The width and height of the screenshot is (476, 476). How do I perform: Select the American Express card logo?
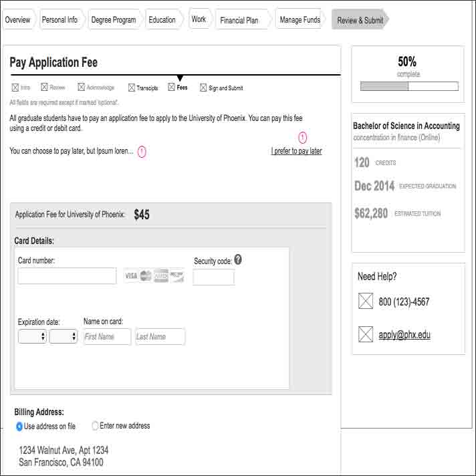coord(161,275)
